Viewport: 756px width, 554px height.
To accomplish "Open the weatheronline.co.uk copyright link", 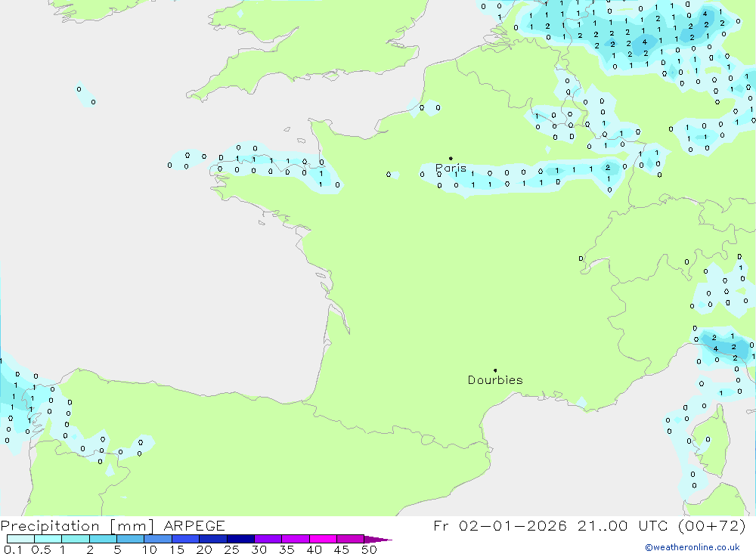I will pyautogui.click(x=692, y=547).
